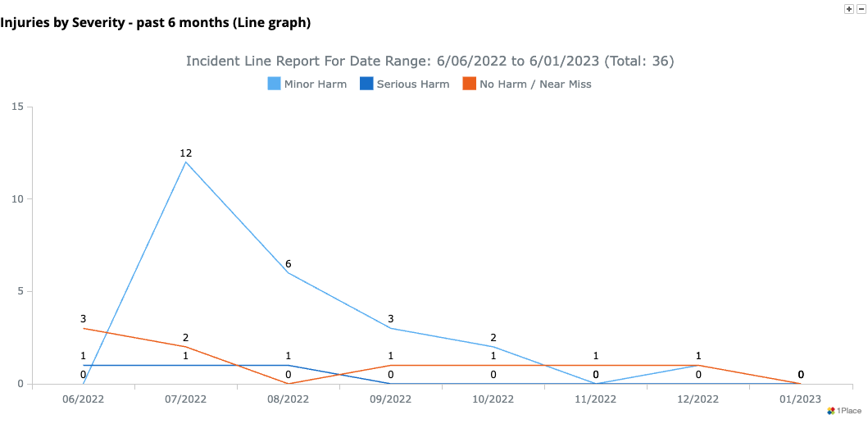868x424 pixels.
Task: Toggle the Minor Harm series via legend label
Action: (315, 84)
